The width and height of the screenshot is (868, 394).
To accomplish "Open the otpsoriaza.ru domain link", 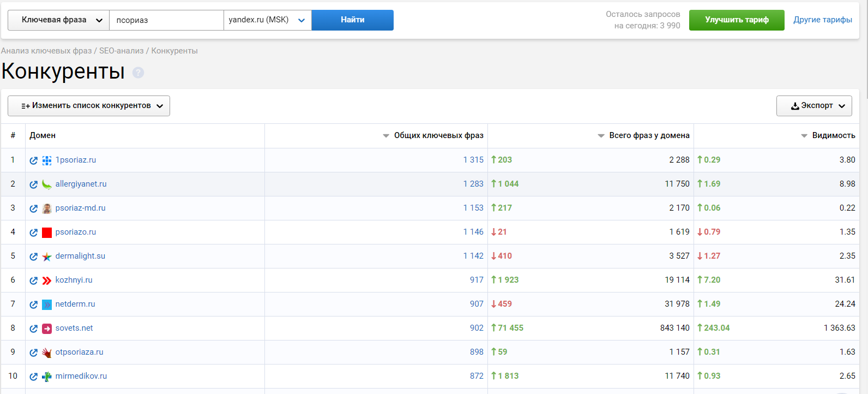I will (x=80, y=352).
